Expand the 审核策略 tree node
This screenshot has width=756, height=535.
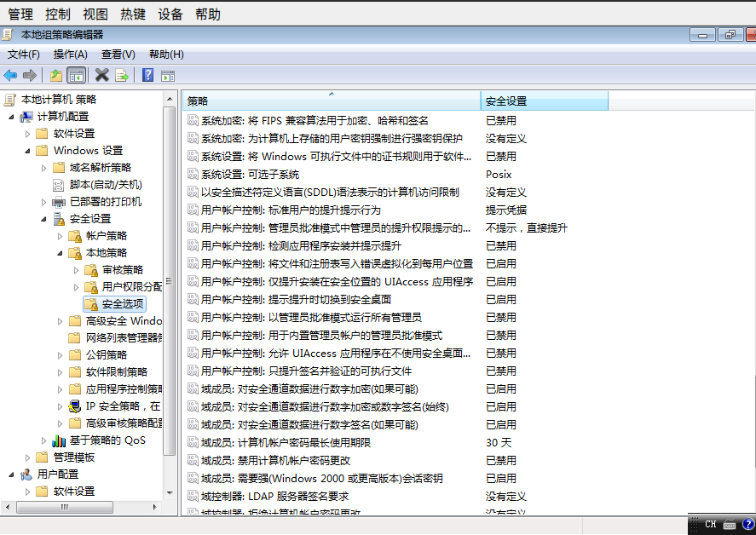tap(76, 270)
